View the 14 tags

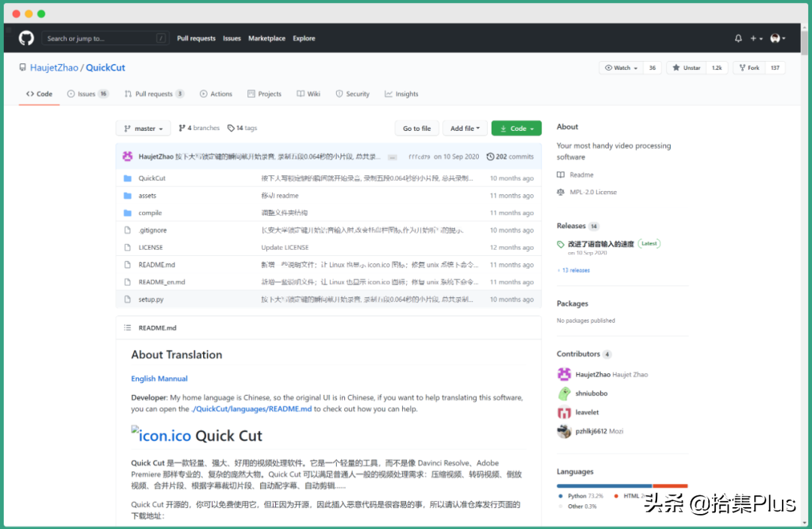[242, 128]
